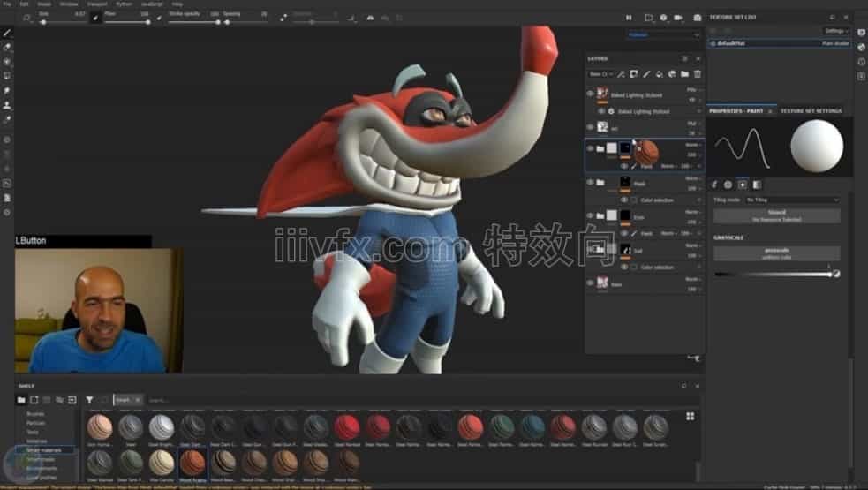Viewport: 868px width, 490px height.
Task: Select the Clone stamp tool
Action: click(7, 105)
